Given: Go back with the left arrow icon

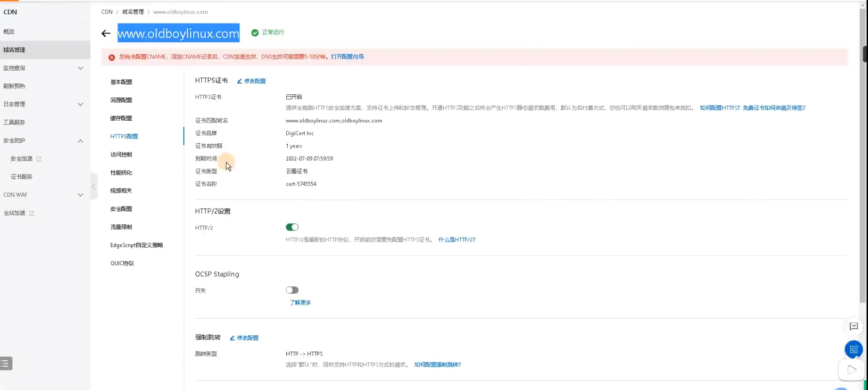Looking at the screenshot, I should point(106,33).
